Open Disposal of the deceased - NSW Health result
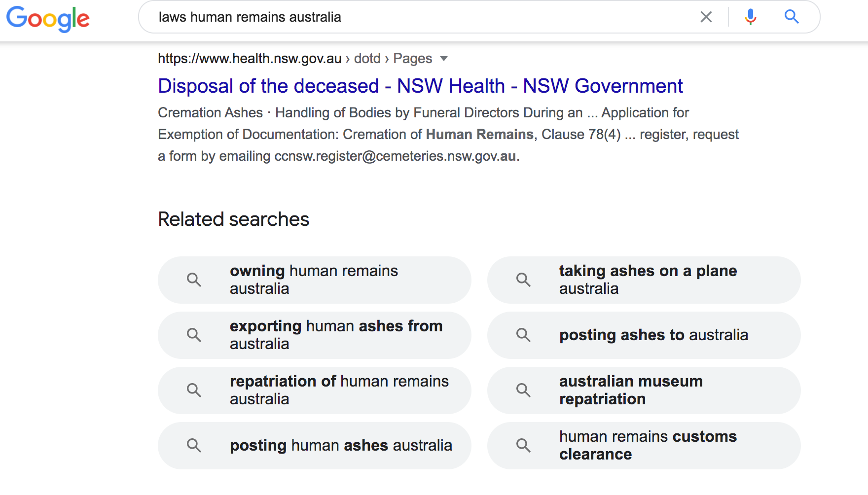The width and height of the screenshot is (868, 495). coord(420,86)
